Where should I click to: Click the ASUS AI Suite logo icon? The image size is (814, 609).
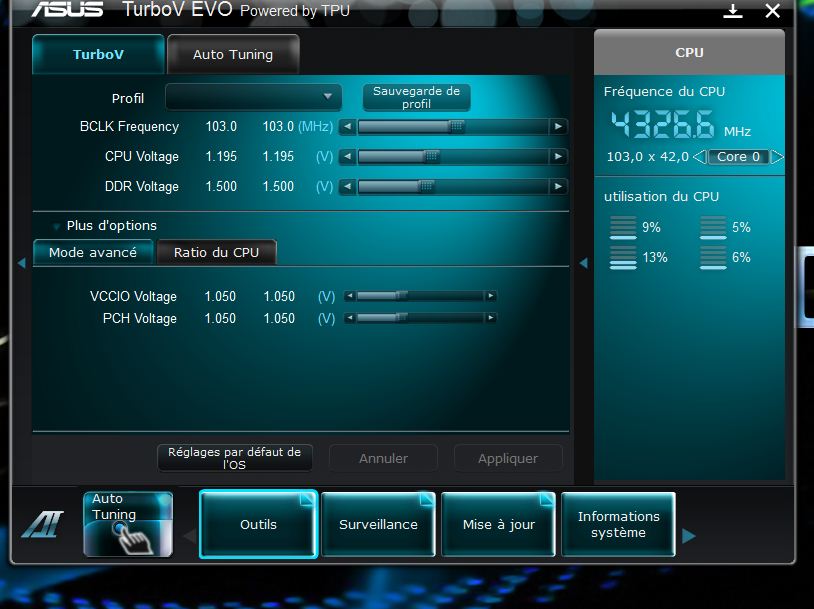pos(42,524)
